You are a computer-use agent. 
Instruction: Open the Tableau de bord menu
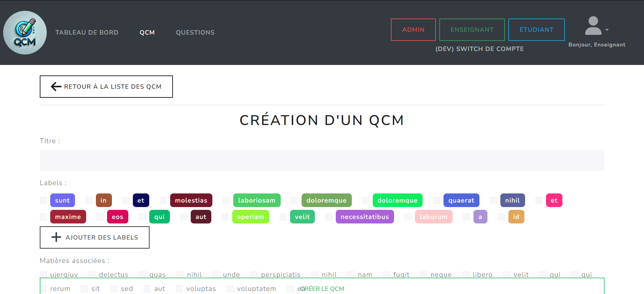pyautogui.click(x=87, y=32)
